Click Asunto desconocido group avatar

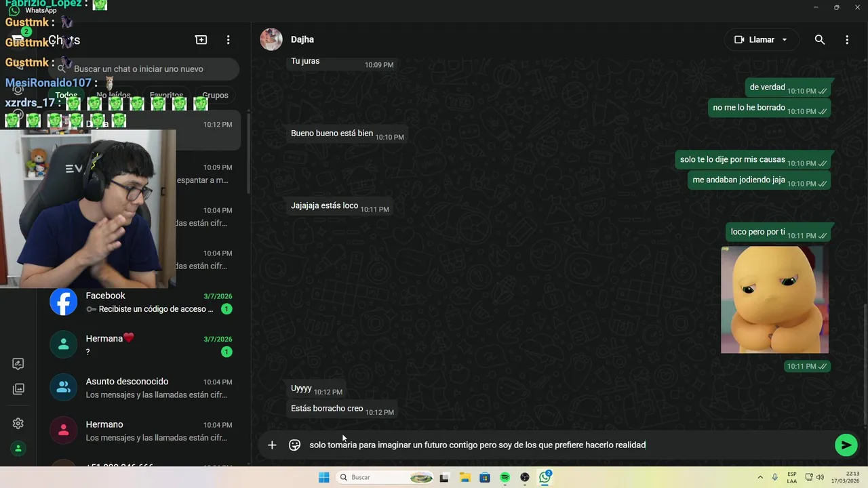click(64, 388)
